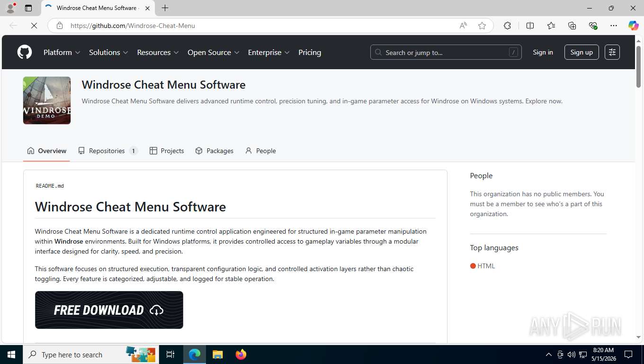Expand the Open Source dropdown menu
Viewport: 644px width, 364px height.
coord(214,52)
